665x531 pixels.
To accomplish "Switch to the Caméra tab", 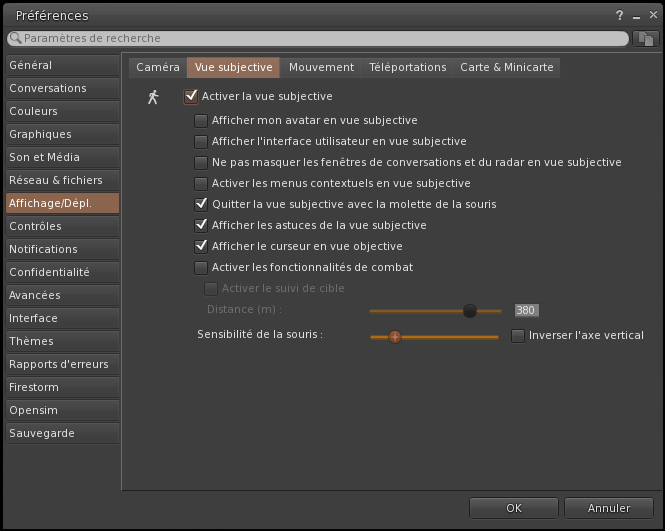I will tap(157, 67).
